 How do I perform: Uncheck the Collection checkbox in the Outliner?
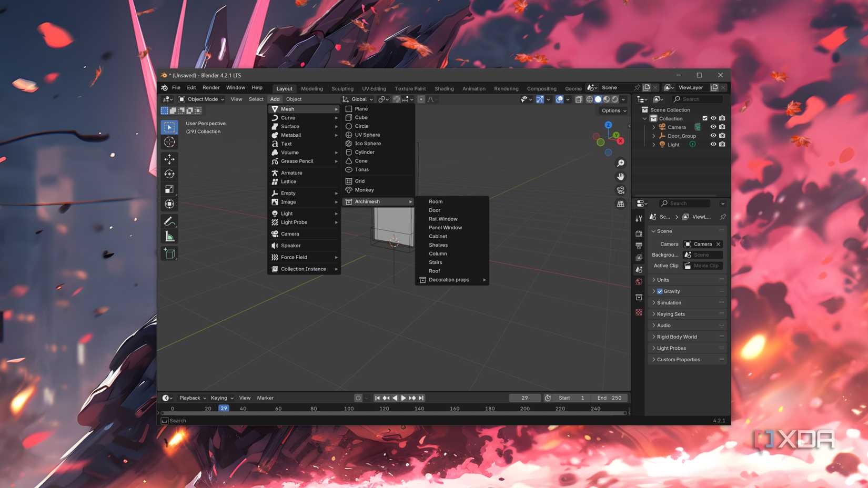tap(705, 118)
